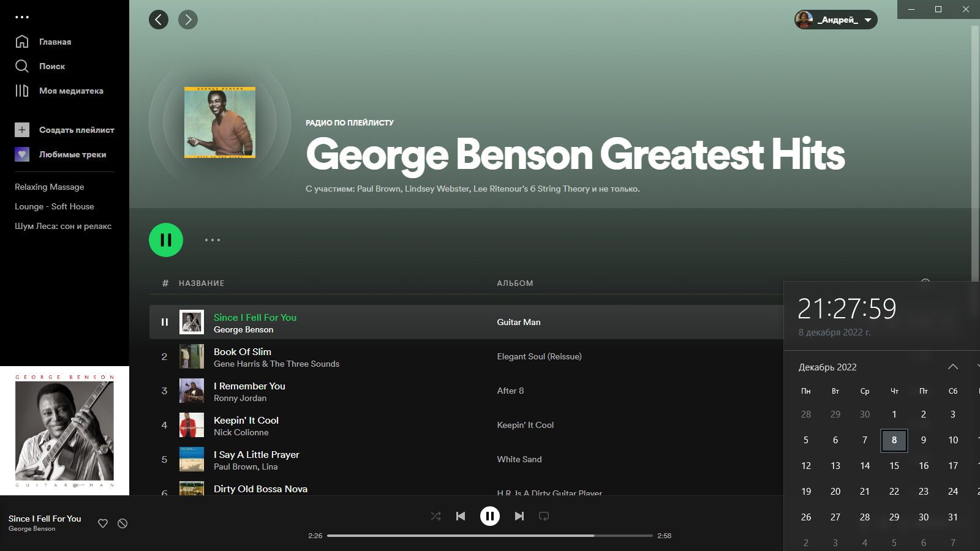The width and height of the screenshot is (980, 551).
Task: Click Keepin' It Cool red album thumbnail
Action: (192, 425)
